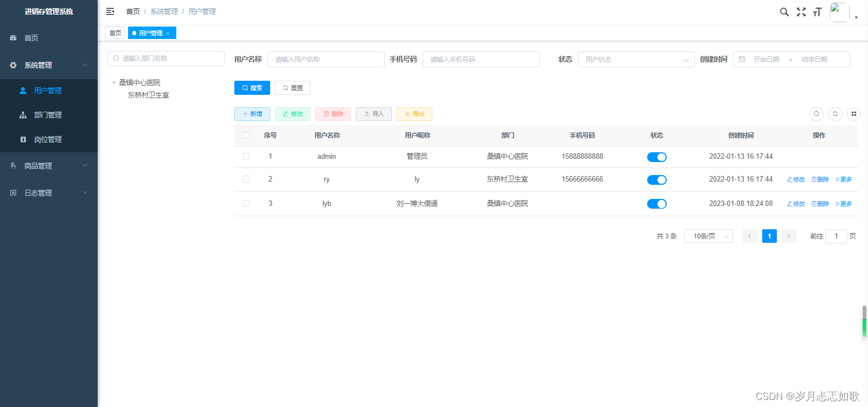The height and width of the screenshot is (407, 868).
Task: Go to previous page arrow
Action: pyautogui.click(x=750, y=236)
